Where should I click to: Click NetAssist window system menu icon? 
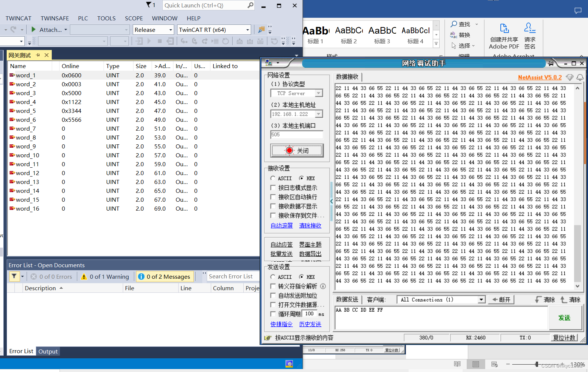pos(269,63)
